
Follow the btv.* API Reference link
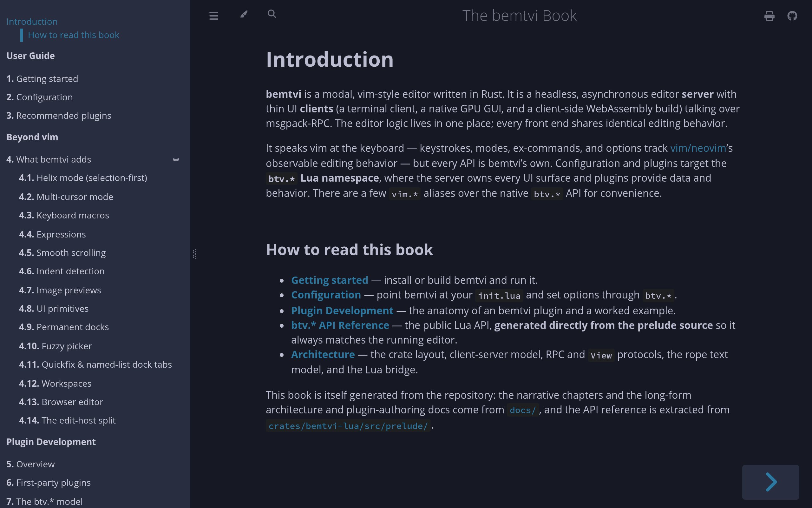point(340,325)
